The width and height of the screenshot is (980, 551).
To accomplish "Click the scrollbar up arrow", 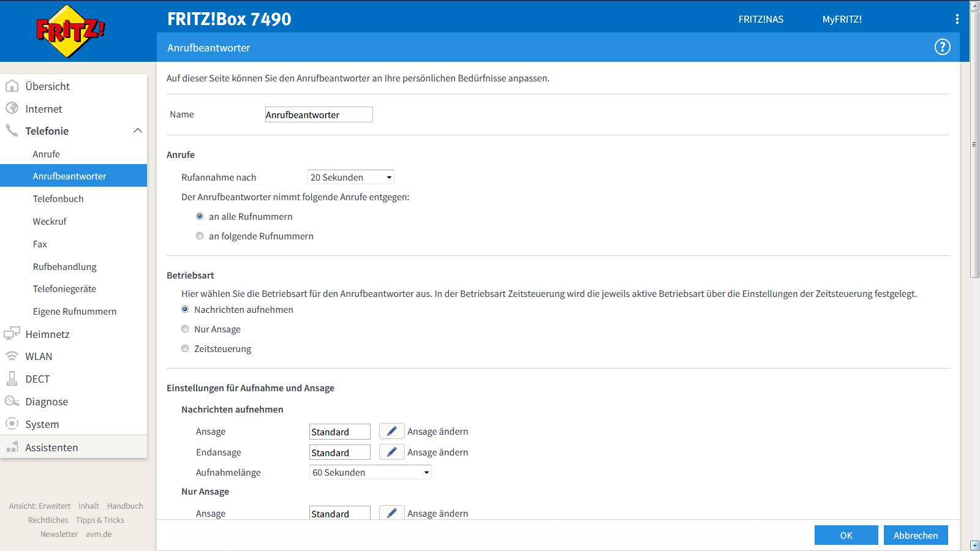I will pyautogui.click(x=974, y=6).
